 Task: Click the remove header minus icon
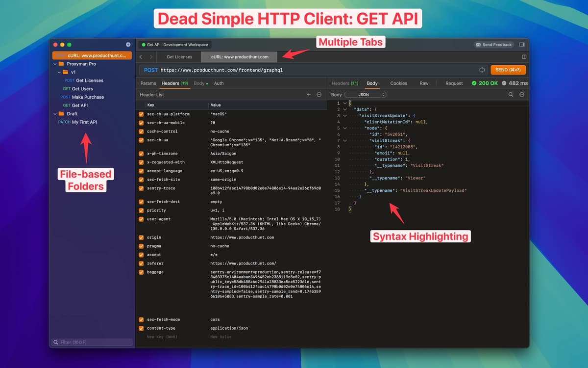[319, 95]
